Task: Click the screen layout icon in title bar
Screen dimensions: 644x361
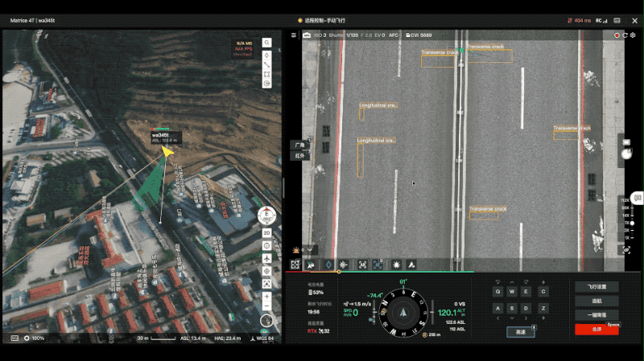Action: point(617,21)
